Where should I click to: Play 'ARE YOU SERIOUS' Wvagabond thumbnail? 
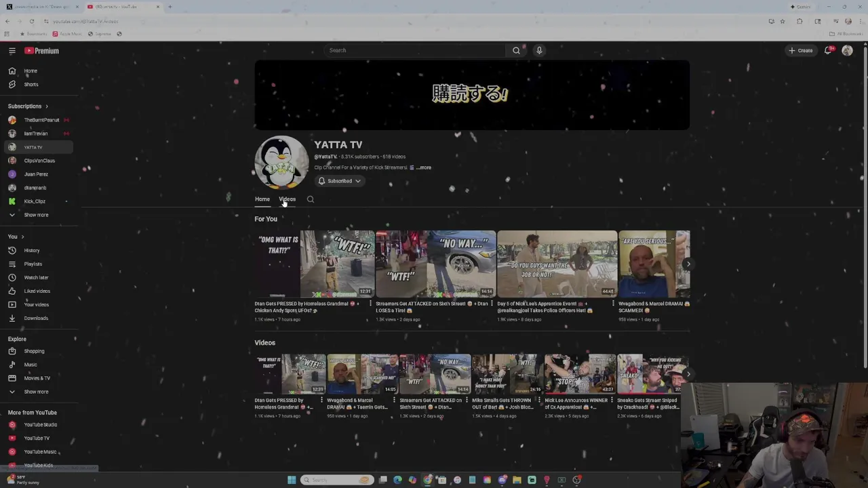click(654, 264)
